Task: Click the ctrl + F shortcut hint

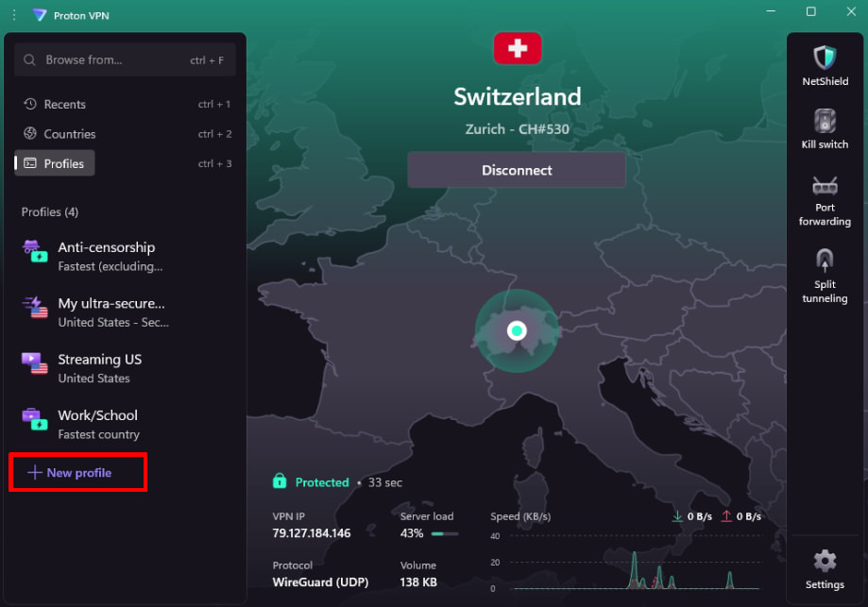Action: [207, 59]
